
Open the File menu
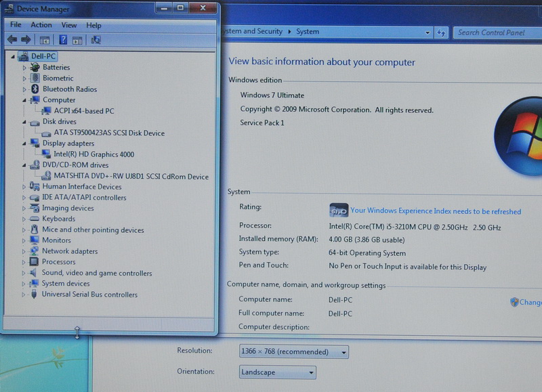click(16, 24)
